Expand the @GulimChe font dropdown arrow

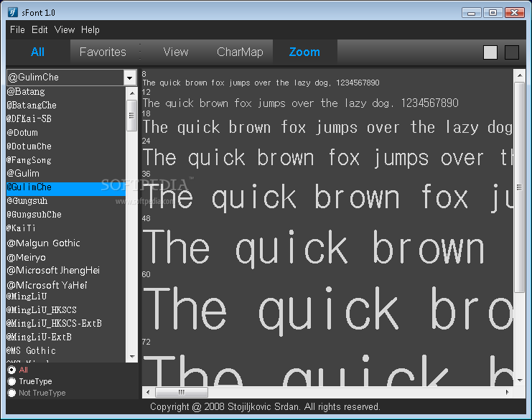pos(130,78)
